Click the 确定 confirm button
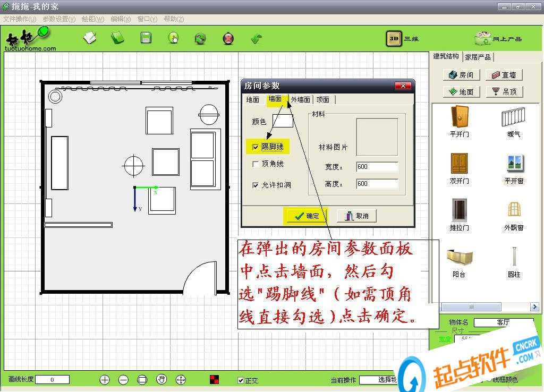 pos(307,216)
